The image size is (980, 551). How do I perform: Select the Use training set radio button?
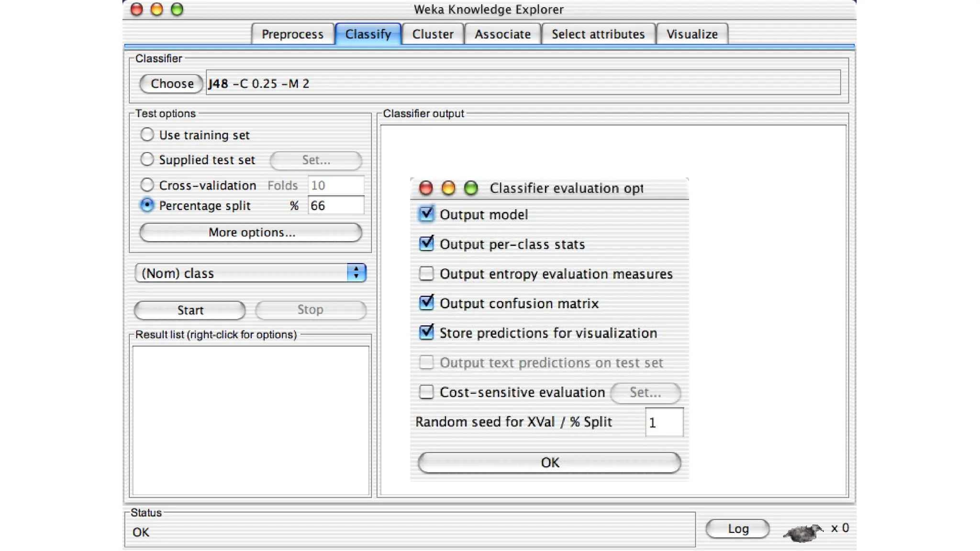[x=147, y=135]
